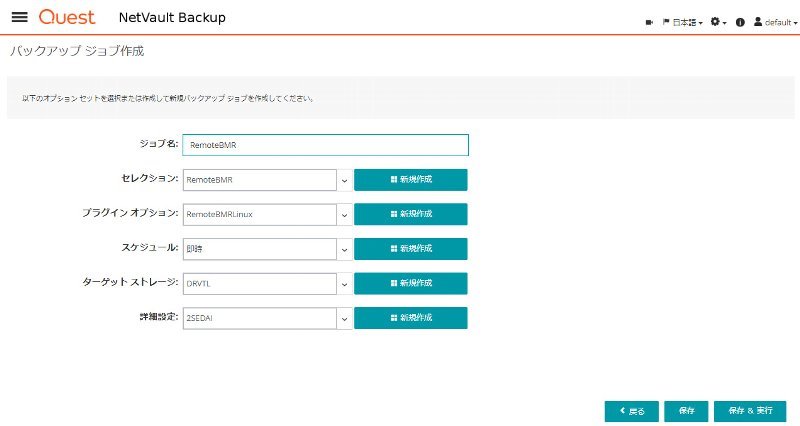Viewport: 800px width, 426px height.
Task: Click the 保存 button
Action: pos(686,411)
